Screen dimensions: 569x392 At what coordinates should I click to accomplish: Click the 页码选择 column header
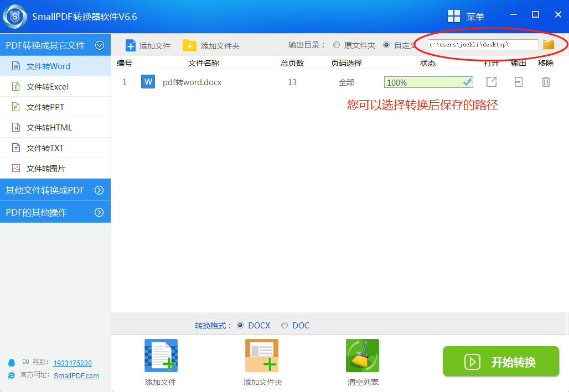346,63
